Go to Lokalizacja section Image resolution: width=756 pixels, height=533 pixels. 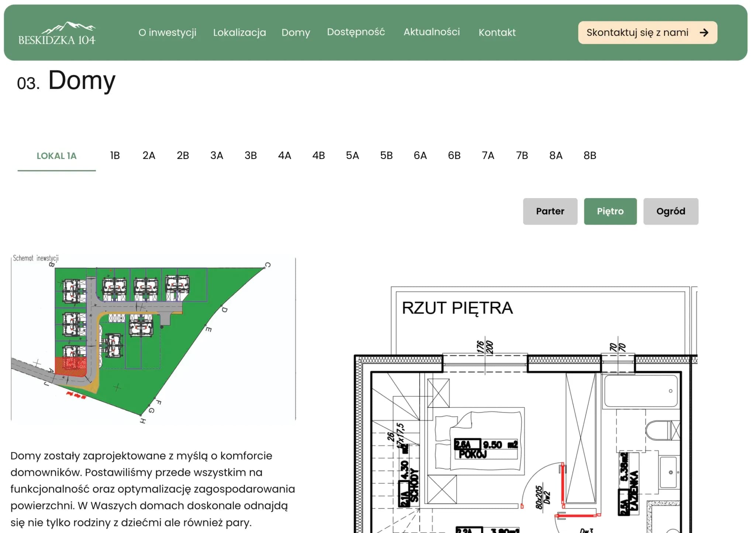point(240,32)
